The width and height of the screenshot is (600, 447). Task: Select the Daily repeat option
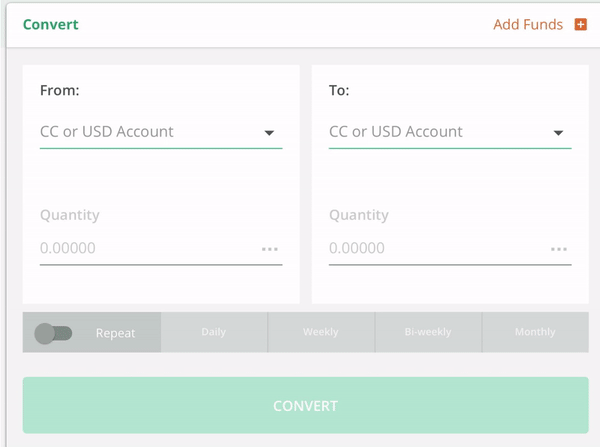[x=213, y=332]
